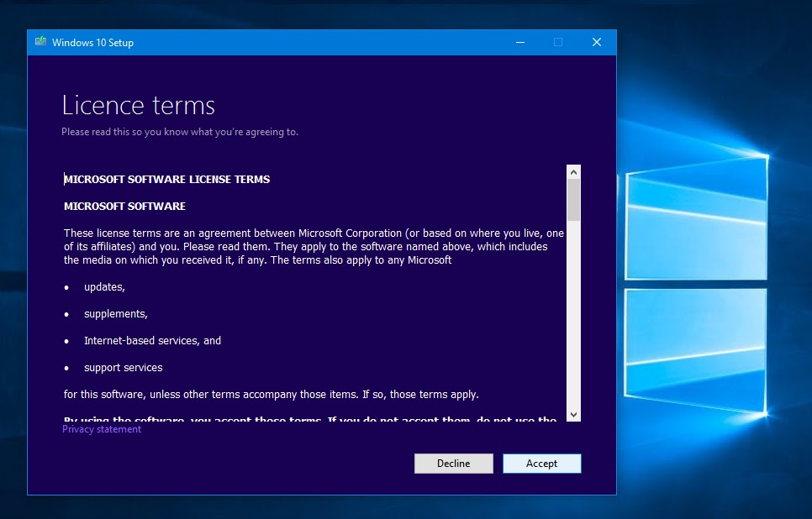Click the Windows 10 Setup title bar
The height and width of the screenshot is (519, 812).
(294, 42)
